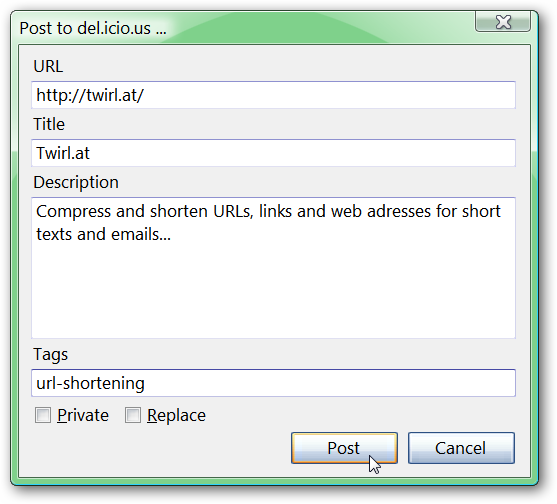Click the Replace checkbox label text
Image resolution: width=557 pixels, height=504 pixels.
coord(176,415)
